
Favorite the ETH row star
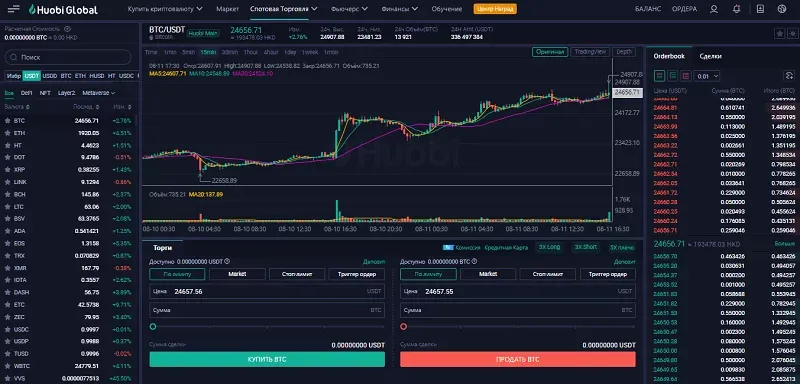pos(7,133)
